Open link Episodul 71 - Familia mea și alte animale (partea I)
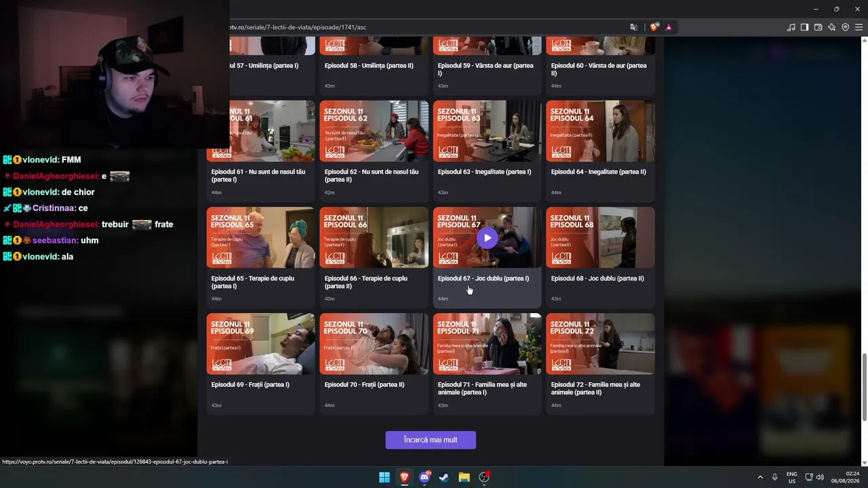 [x=482, y=388]
